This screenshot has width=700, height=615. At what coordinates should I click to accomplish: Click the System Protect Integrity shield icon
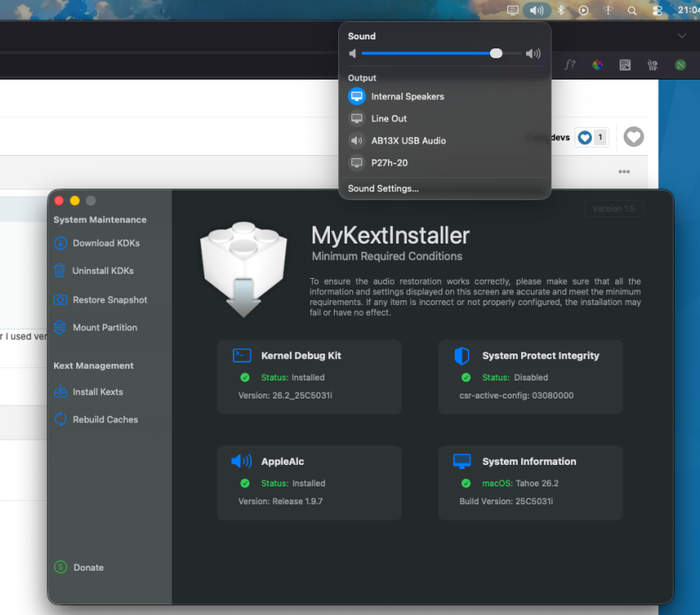tap(462, 355)
